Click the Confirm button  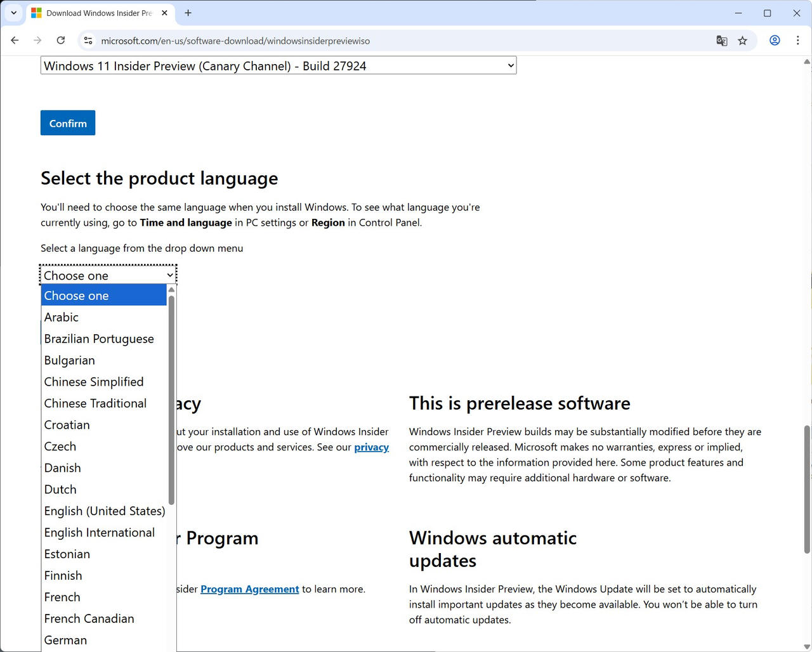(68, 123)
